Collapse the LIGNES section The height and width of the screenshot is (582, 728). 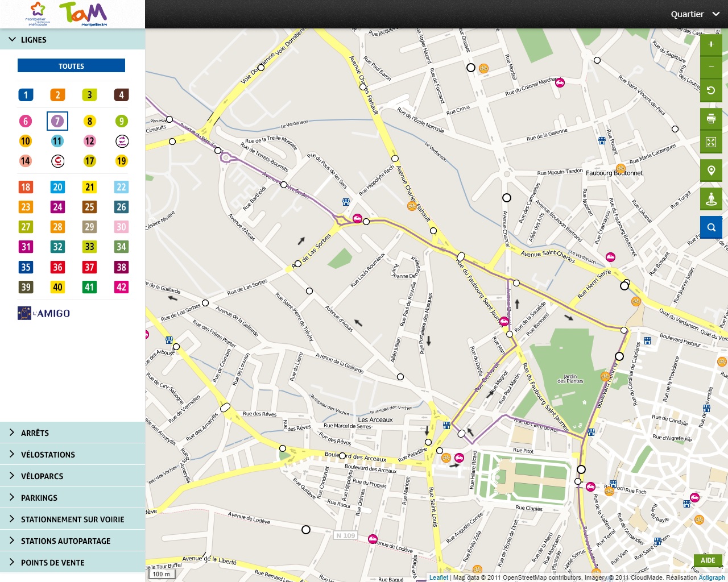click(x=33, y=40)
